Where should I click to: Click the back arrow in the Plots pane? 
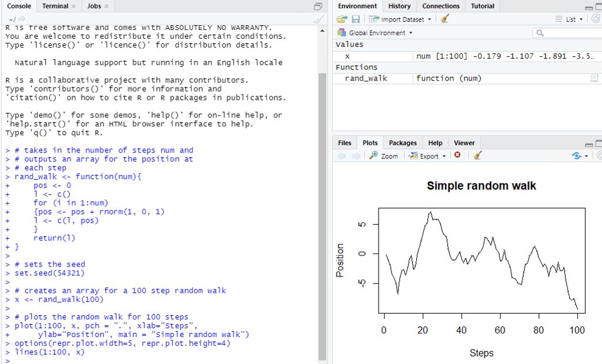(x=340, y=156)
